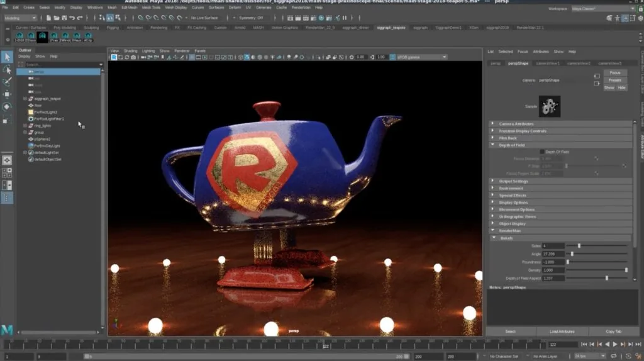
Task: Go to the start of the playback range
Action: coord(584,345)
